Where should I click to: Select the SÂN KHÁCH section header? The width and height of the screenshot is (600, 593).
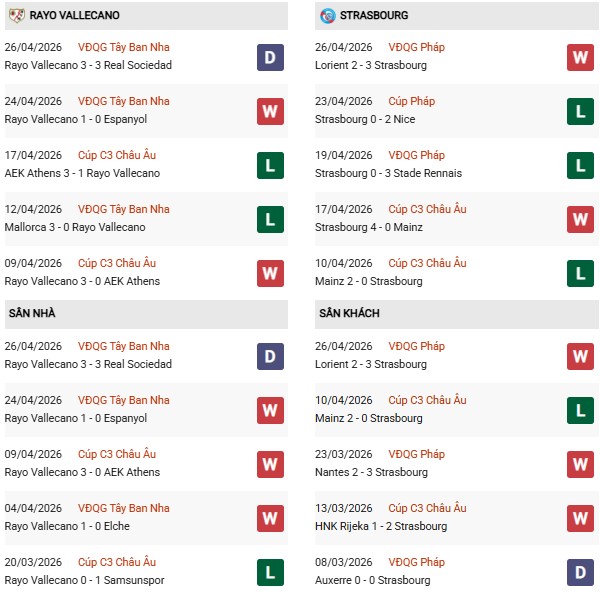tap(350, 313)
